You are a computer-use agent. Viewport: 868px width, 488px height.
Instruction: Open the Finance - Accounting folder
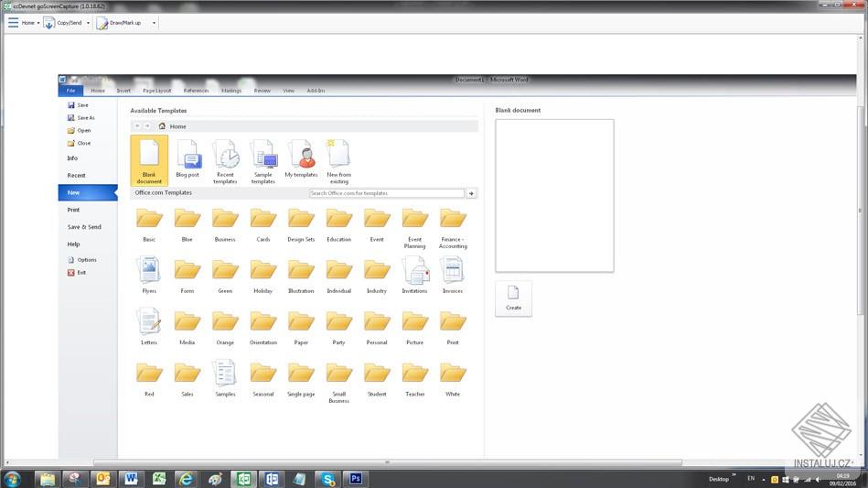453,228
